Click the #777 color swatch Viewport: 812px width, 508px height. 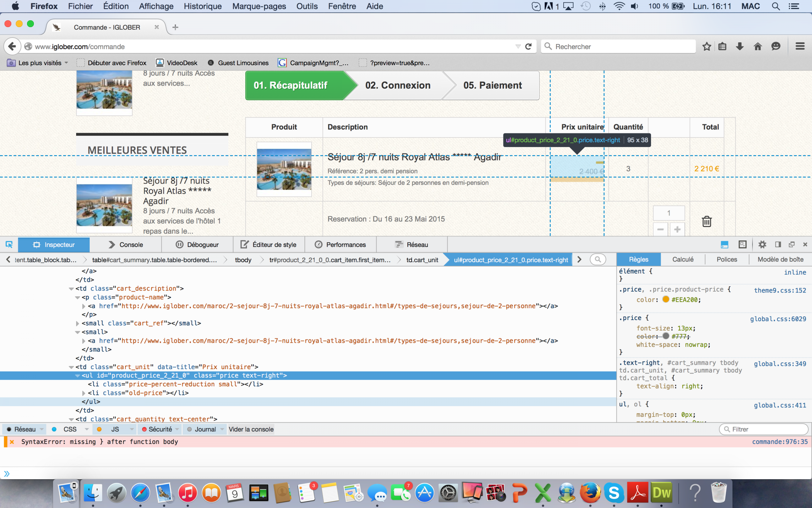click(666, 336)
